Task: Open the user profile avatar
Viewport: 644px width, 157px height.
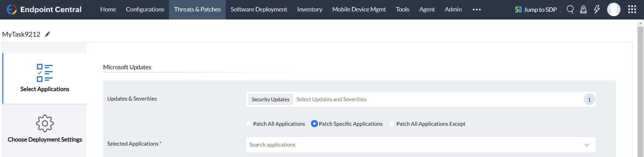Action: coord(613,9)
